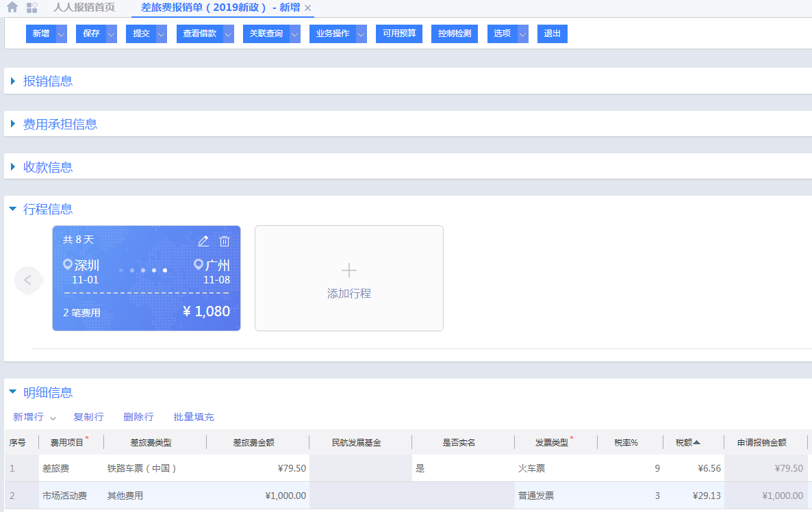Click the ¥6.56 tax amount cell

(x=694, y=468)
